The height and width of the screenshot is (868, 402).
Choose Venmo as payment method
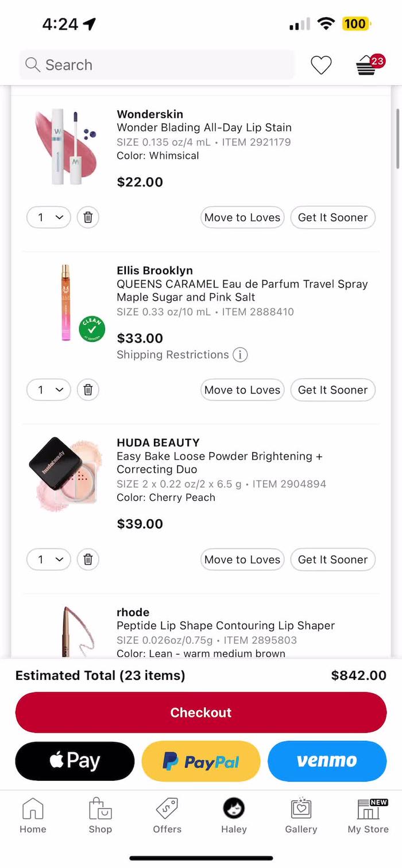[327, 761]
